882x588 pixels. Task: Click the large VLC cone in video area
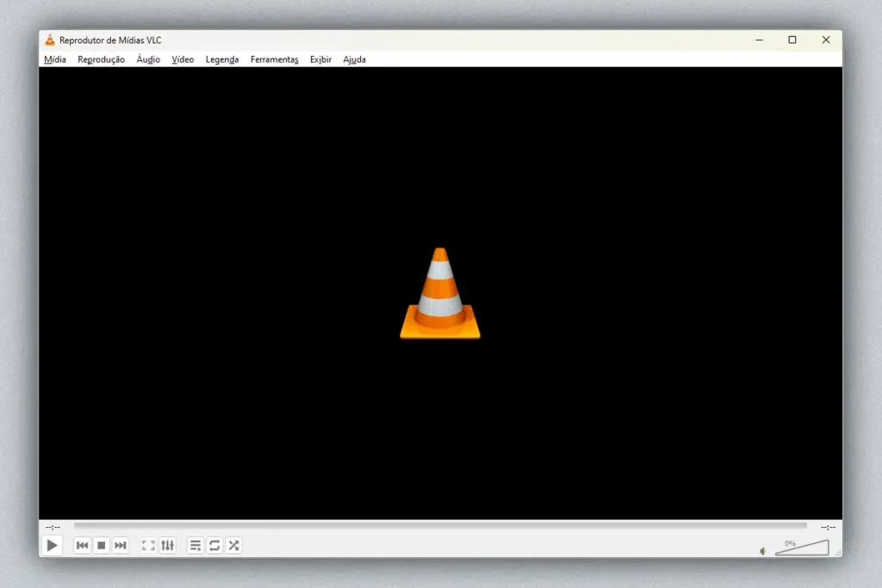(440, 294)
